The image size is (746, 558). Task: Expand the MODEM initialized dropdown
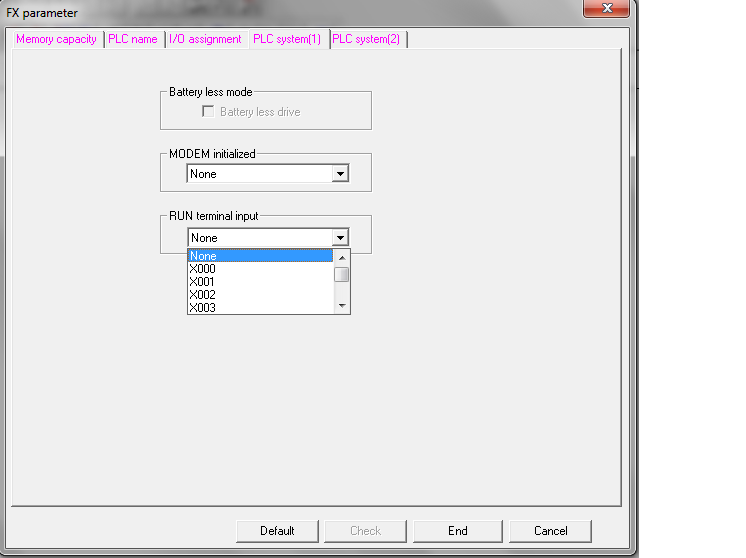(x=341, y=174)
